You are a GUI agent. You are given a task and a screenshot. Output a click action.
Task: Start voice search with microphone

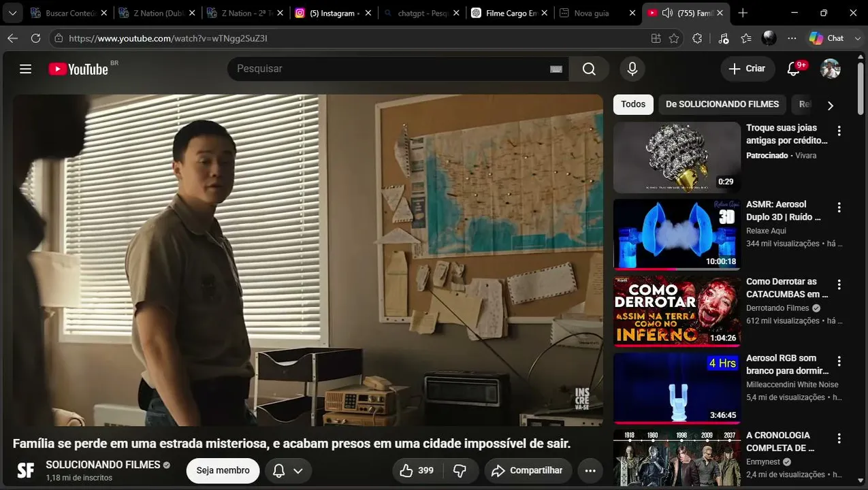point(632,69)
